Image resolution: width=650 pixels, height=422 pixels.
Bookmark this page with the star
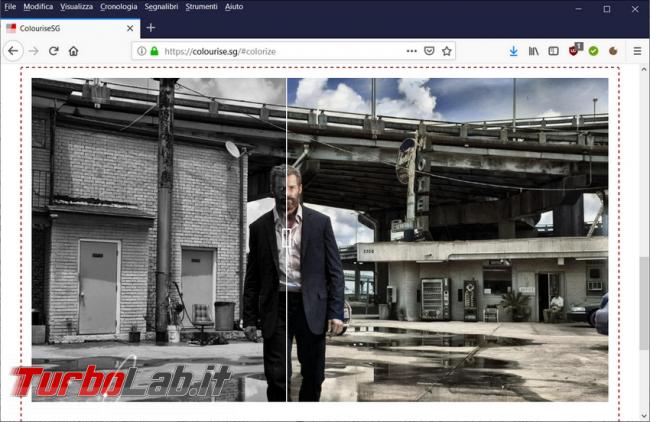point(446,51)
